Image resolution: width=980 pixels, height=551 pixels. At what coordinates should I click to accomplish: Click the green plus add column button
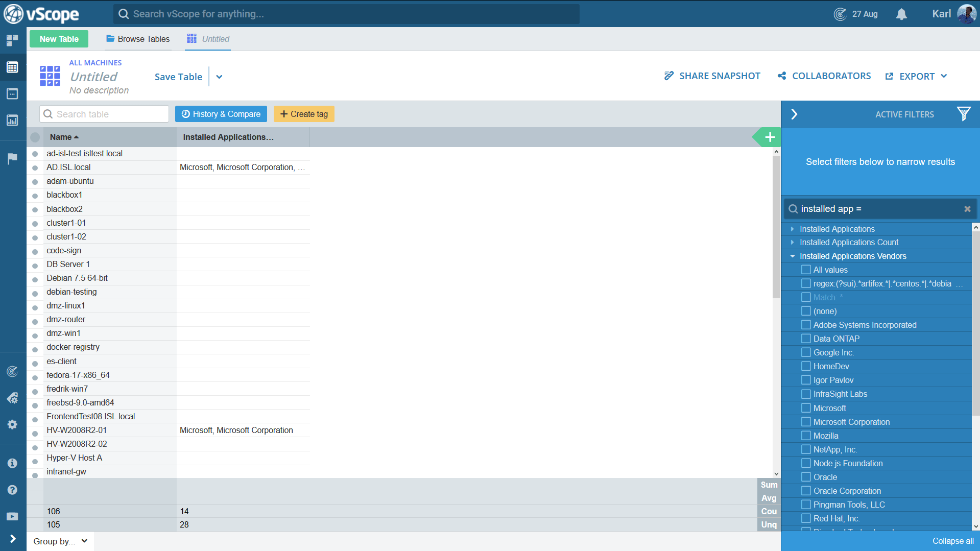(770, 137)
